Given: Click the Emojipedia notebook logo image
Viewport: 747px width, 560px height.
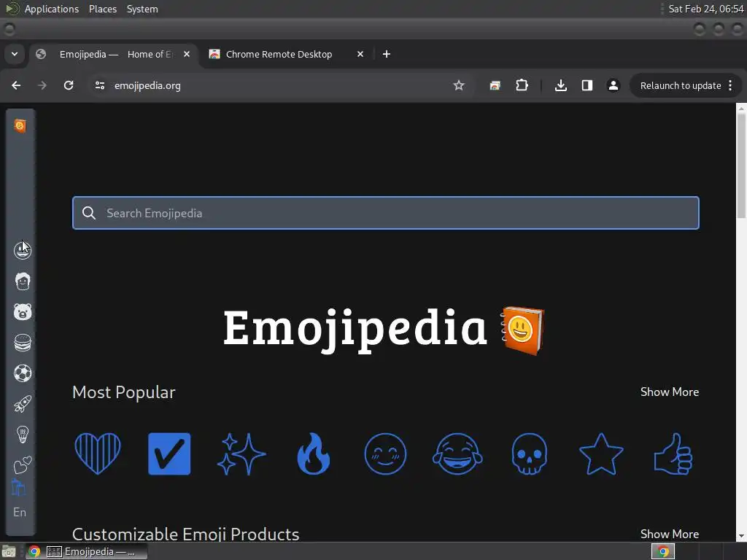Looking at the screenshot, I should tap(522, 330).
